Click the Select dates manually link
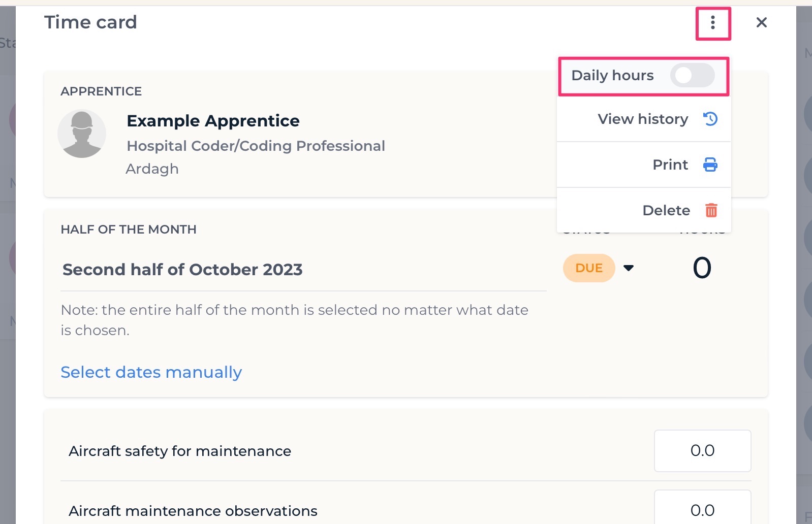Screen dimensions: 812x524 151,372
